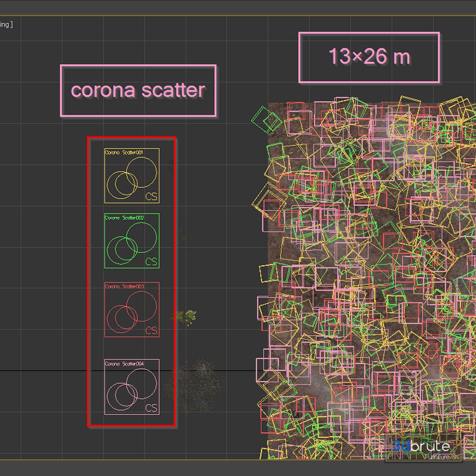Click the CS mark inside Corona Scatter004

151,408
